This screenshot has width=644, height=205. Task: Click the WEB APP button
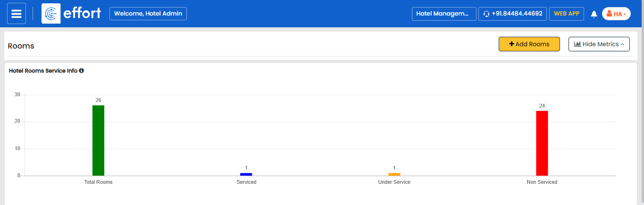pyautogui.click(x=566, y=14)
